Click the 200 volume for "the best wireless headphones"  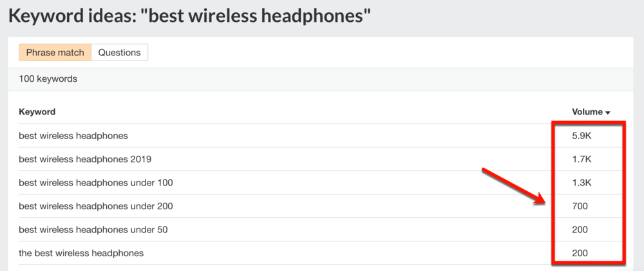tap(580, 253)
